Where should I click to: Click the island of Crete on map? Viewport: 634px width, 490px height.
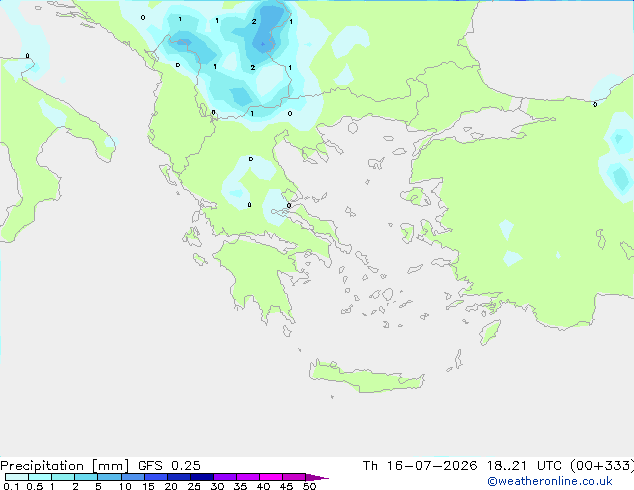pos(366,376)
